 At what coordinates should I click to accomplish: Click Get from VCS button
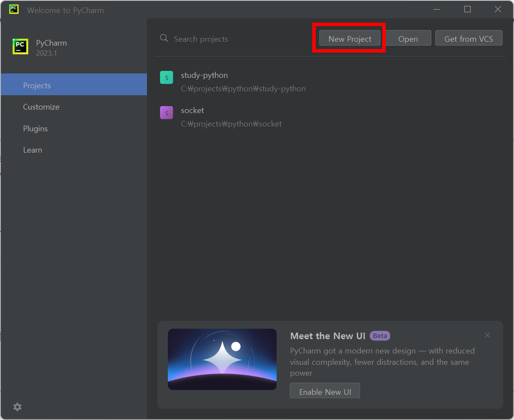pos(468,38)
